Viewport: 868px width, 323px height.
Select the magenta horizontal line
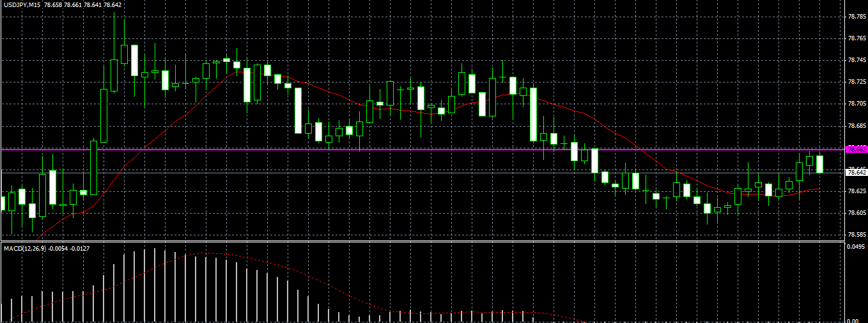coord(422,149)
